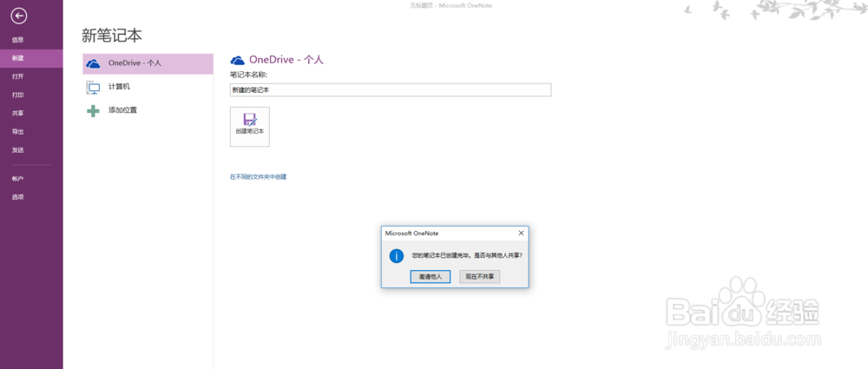Click the 新笔记本 page title
Viewport: 868px width, 369px height.
pos(112,36)
